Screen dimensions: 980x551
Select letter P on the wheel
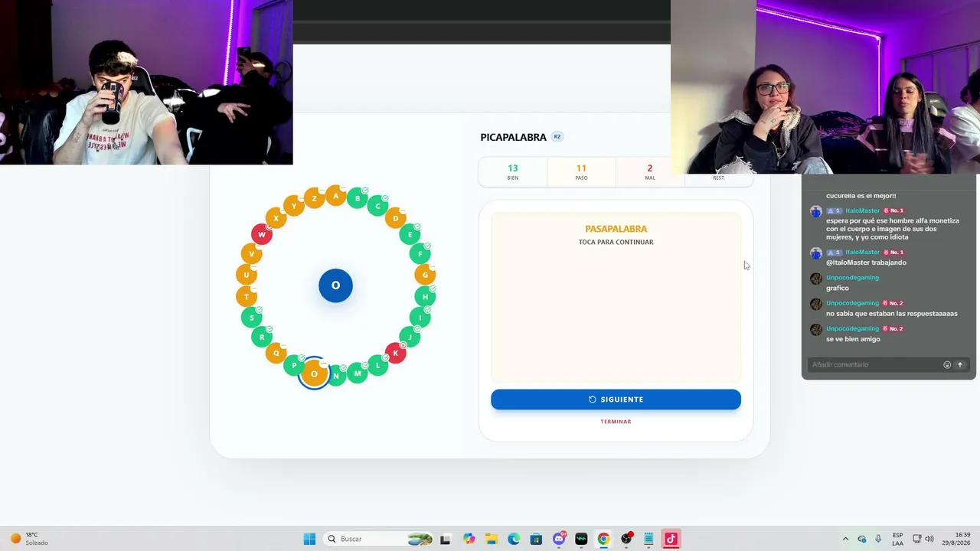tap(294, 365)
